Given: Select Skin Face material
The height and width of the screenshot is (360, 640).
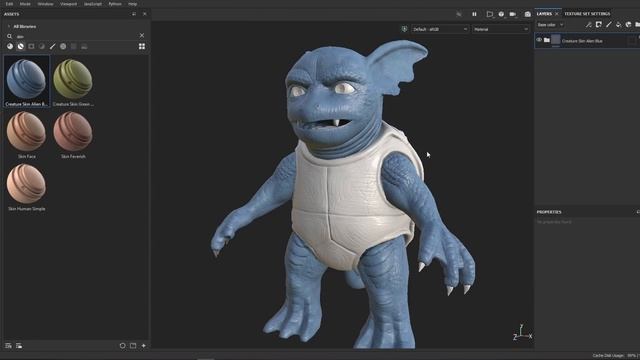Looking at the screenshot, I should point(27,135).
